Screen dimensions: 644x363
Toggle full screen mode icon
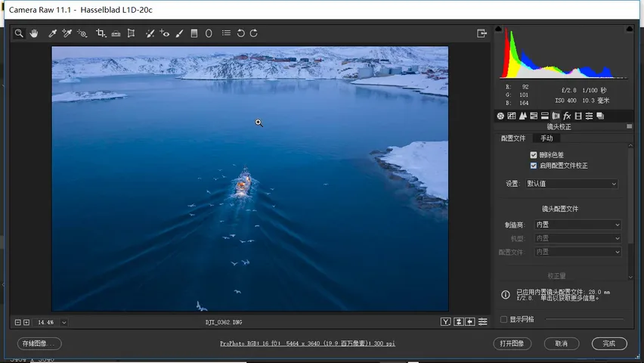(481, 33)
